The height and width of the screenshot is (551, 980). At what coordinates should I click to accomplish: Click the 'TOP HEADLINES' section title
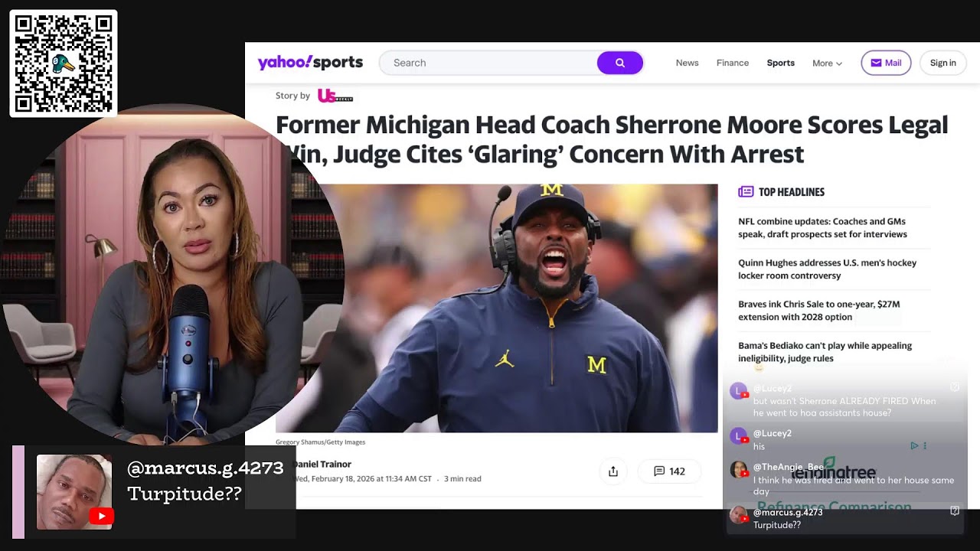(792, 192)
